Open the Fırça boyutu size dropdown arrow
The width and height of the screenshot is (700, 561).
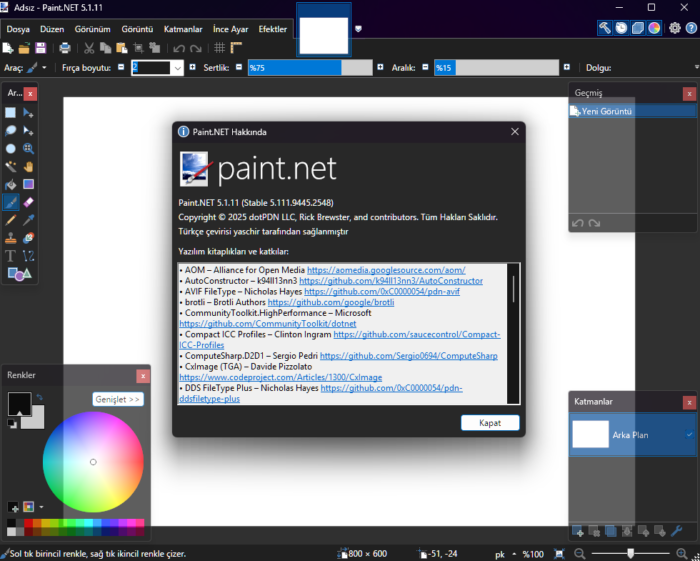point(178,68)
